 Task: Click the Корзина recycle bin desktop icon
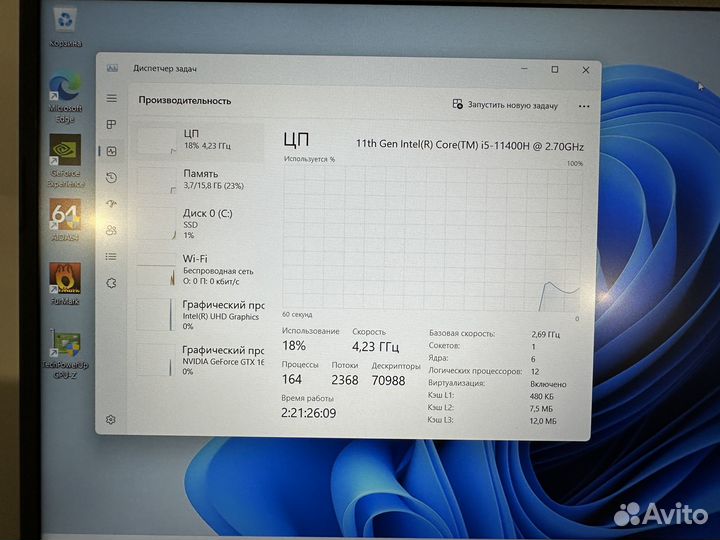[66, 28]
